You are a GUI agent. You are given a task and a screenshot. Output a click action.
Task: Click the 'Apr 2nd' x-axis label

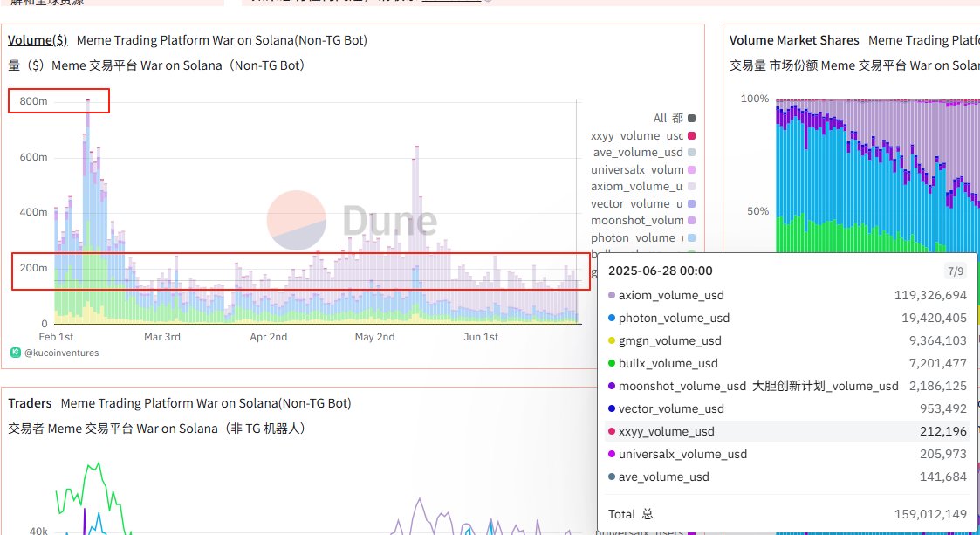[x=268, y=336]
